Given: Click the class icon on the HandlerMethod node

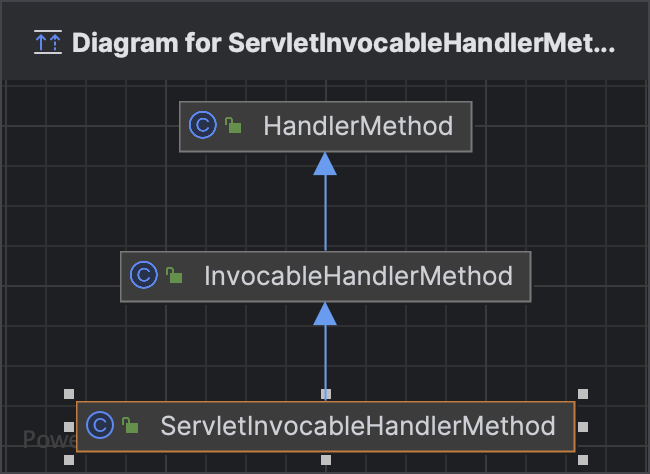Looking at the screenshot, I should pyautogui.click(x=203, y=126).
